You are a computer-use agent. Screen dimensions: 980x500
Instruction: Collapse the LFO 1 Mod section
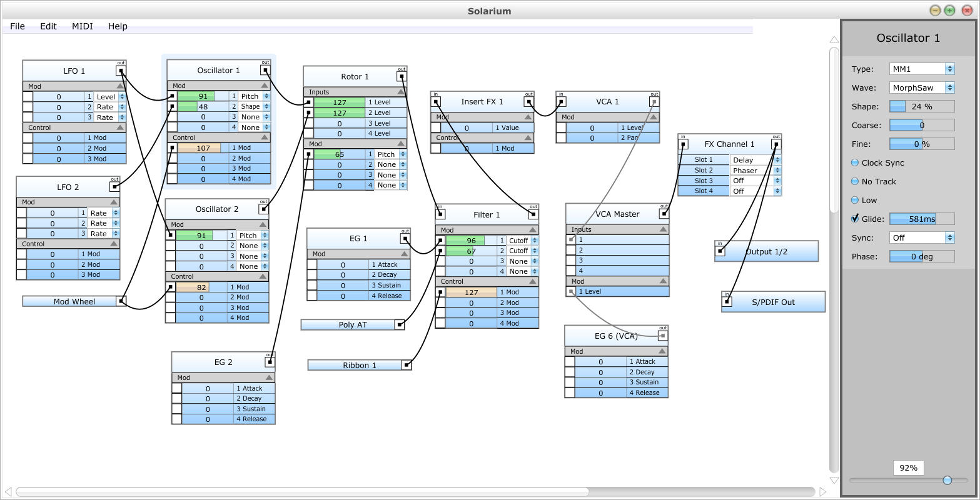[120, 86]
